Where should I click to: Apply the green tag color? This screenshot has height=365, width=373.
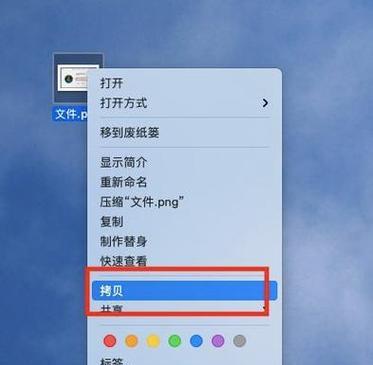tap(175, 341)
